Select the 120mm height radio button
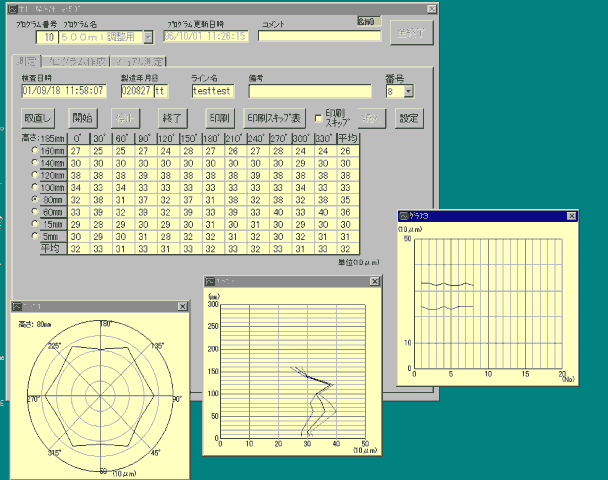608x480 pixels. (35, 174)
